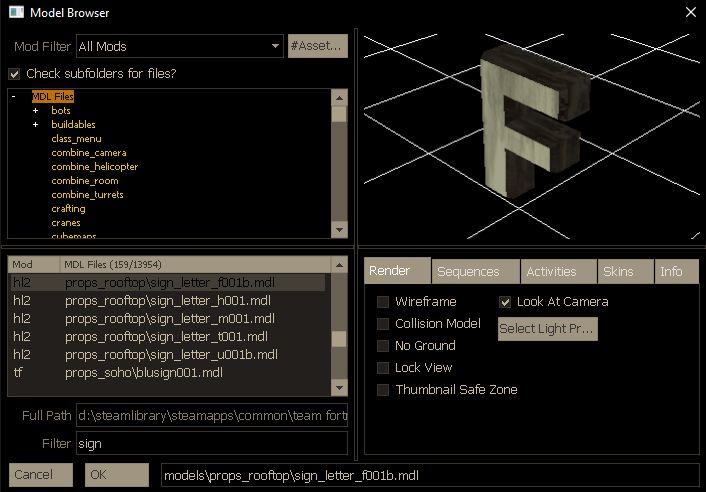
Task: Toggle Look At Camera checkbox
Action: pyautogui.click(x=505, y=302)
